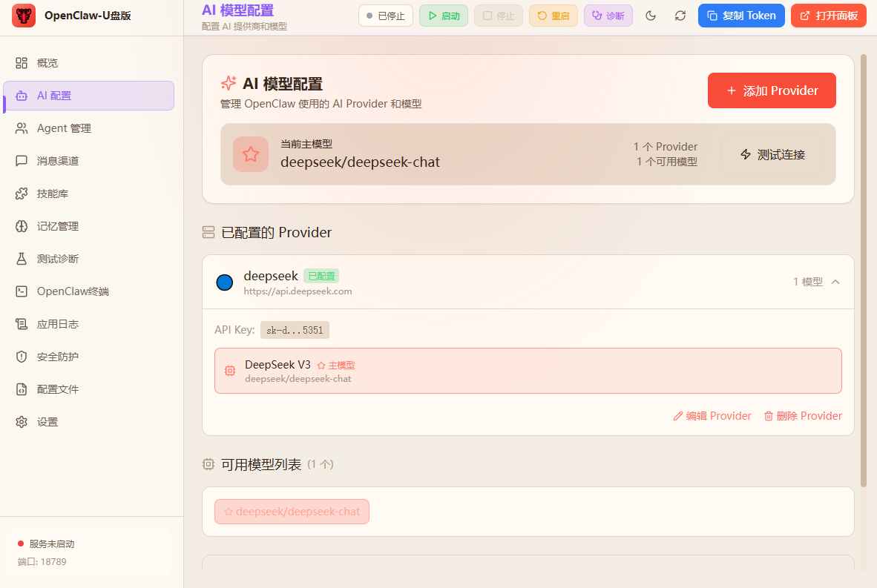The height and width of the screenshot is (588, 877).
Task: Open 消息渠道 section
Action: (89, 161)
